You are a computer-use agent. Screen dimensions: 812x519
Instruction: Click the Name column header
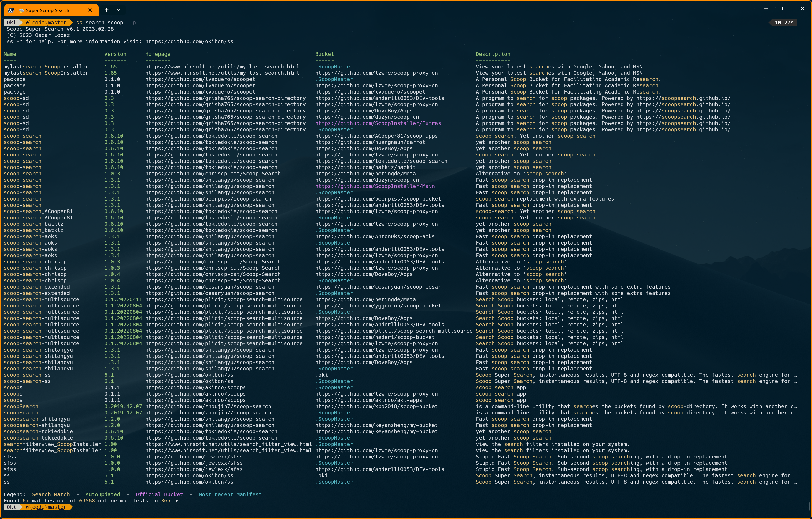tap(10, 54)
